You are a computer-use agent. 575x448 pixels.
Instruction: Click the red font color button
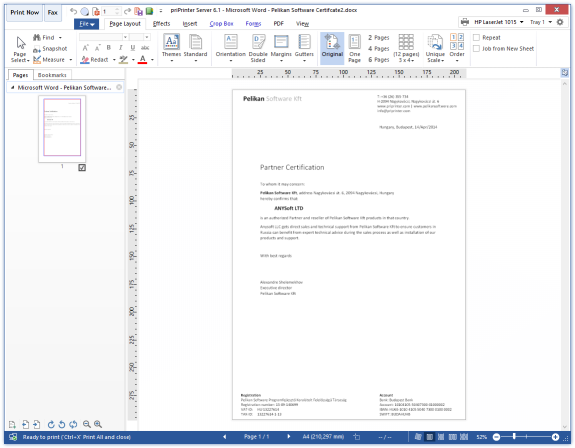pyautogui.click(x=143, y=60)
